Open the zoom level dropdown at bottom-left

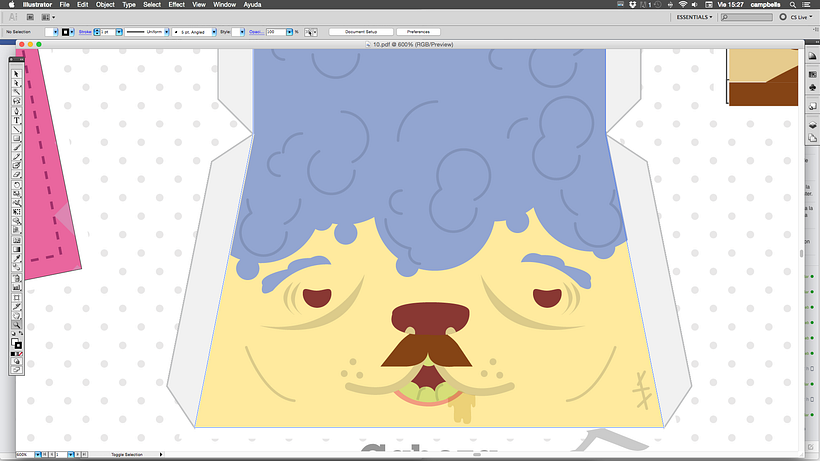pyautogui.click(x=38, y=455)
